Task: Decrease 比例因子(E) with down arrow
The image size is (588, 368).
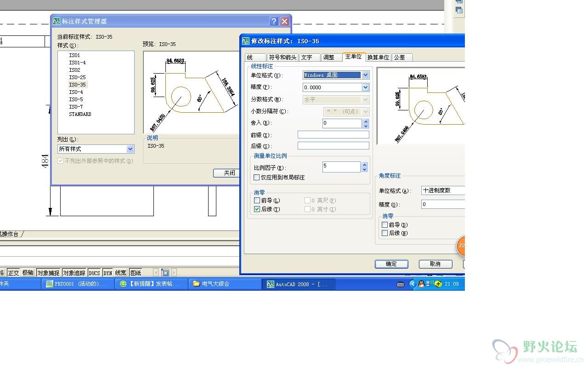Action: point(365,169)
